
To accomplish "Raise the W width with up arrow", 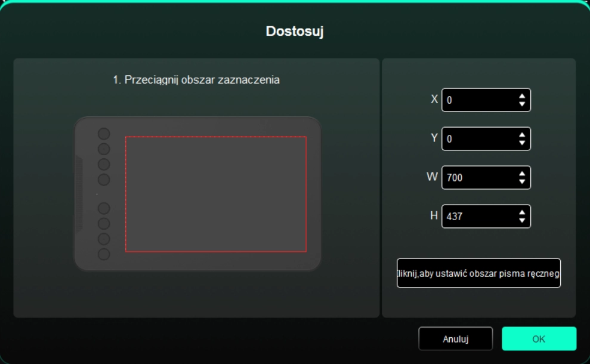I will pos(522,174).
